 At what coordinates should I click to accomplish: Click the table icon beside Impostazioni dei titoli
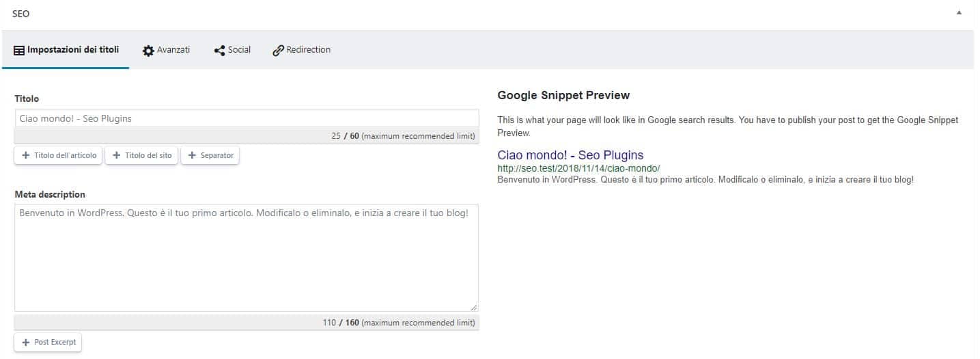(19, 51)
